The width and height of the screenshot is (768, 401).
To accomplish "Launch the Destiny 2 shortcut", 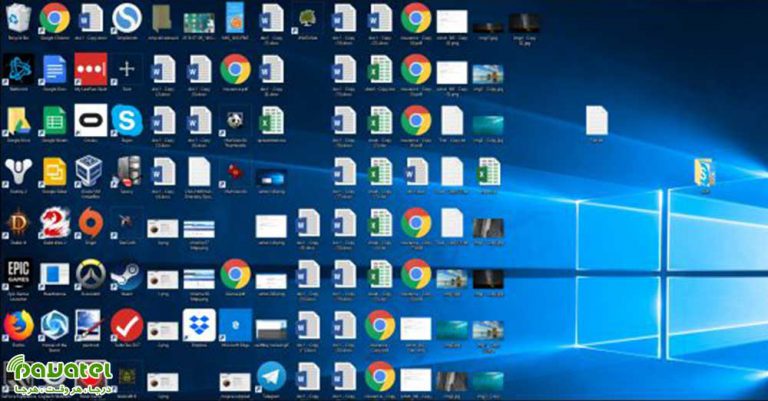I will click(x=18, y=172).
